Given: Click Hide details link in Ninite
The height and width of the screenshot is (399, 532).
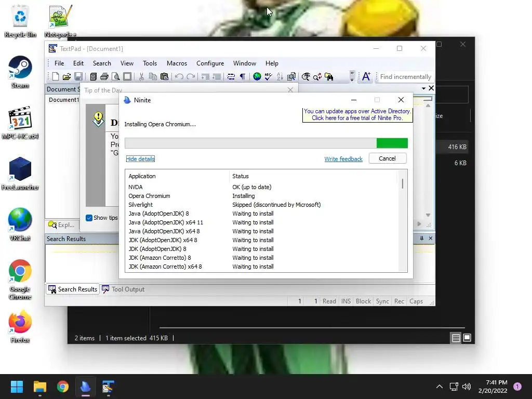Looking at the screenshot, I should tap(140, 159).
